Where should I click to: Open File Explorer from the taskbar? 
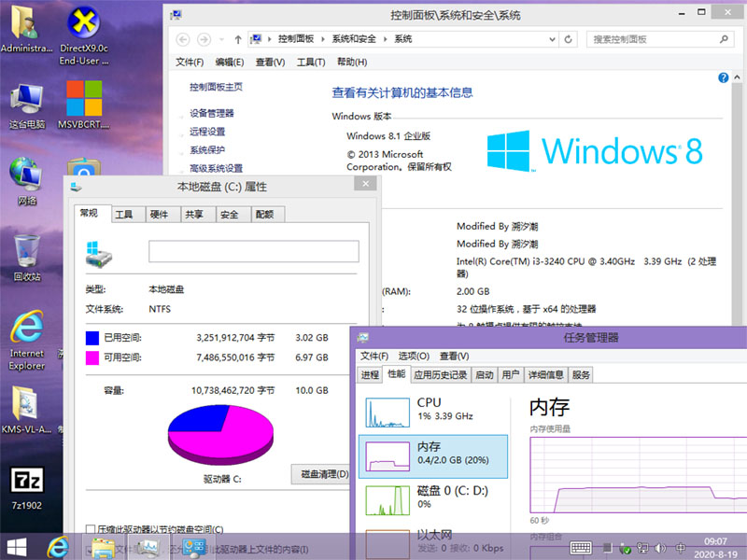(x=103, y=548)
